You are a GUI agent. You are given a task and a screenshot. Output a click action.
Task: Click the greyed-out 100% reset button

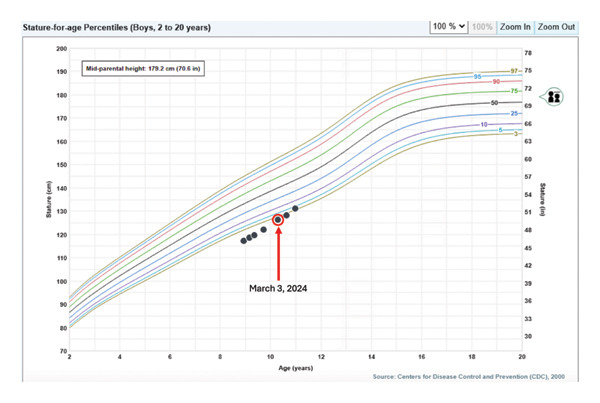(x=482, y=27)
